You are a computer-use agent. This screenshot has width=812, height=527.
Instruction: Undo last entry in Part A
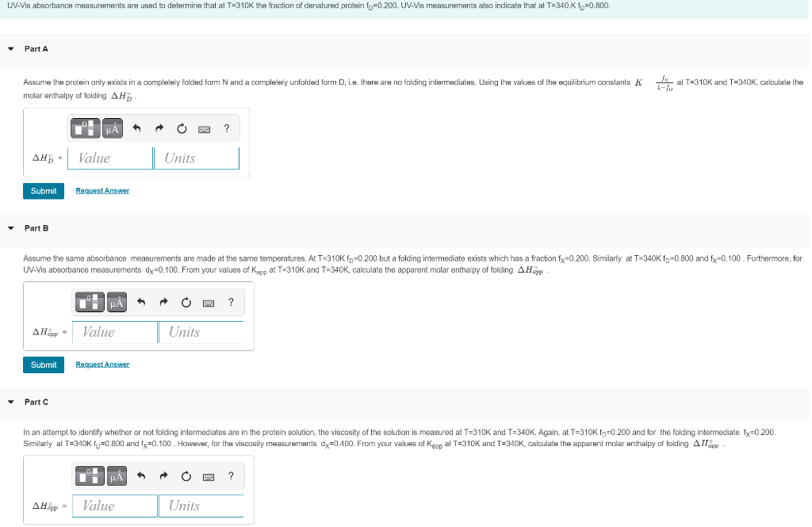(x=136, y=128)
